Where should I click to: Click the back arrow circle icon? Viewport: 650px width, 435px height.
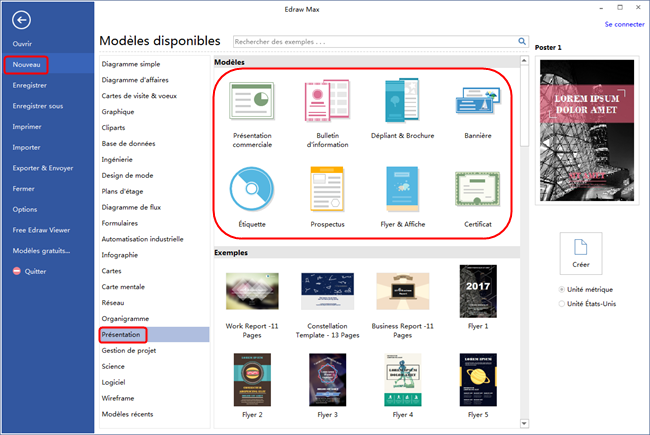pos(21,20)
